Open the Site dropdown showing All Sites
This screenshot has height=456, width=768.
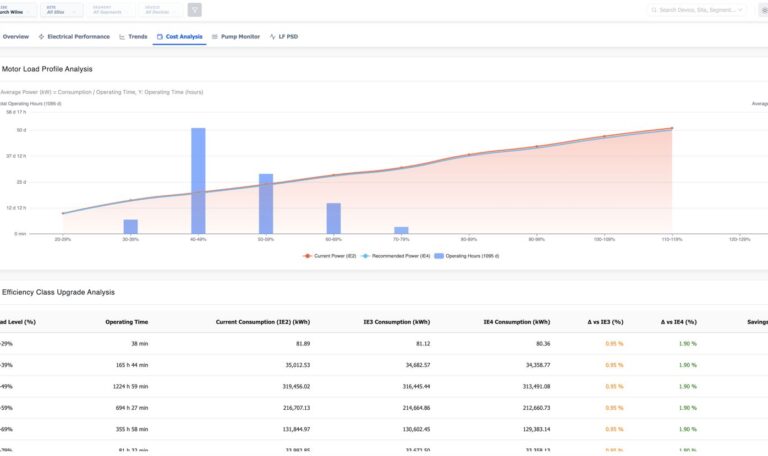(62, 10)
